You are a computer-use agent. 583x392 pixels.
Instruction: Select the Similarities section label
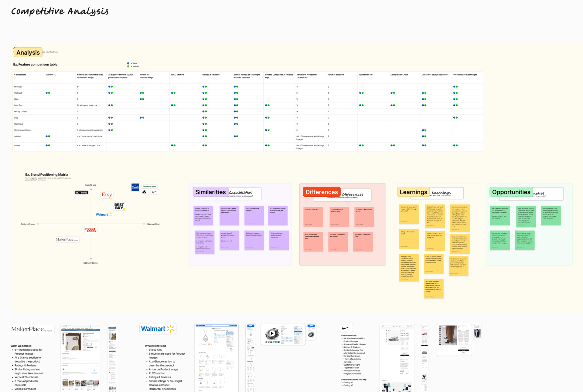coord(210,192)
